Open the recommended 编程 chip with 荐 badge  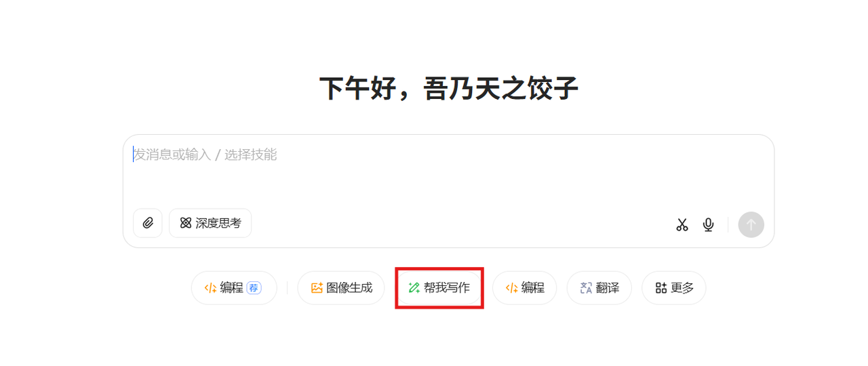tap(234, 287)
